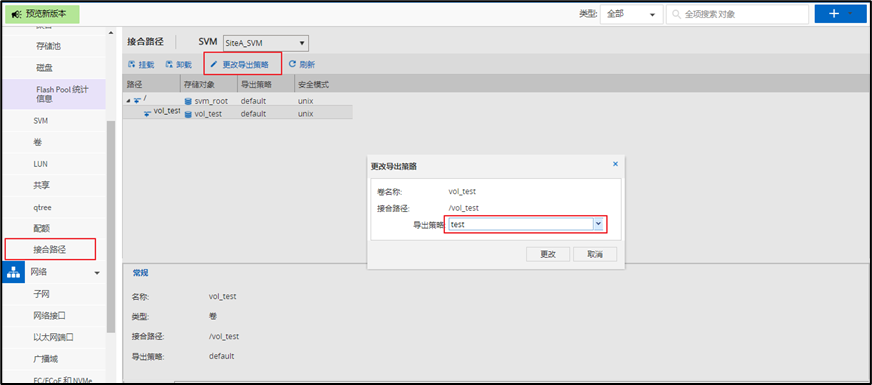This screenshot has width=872, height=385.
Task: Open the 类型 全部 dropdown
Action: (631, 14)
